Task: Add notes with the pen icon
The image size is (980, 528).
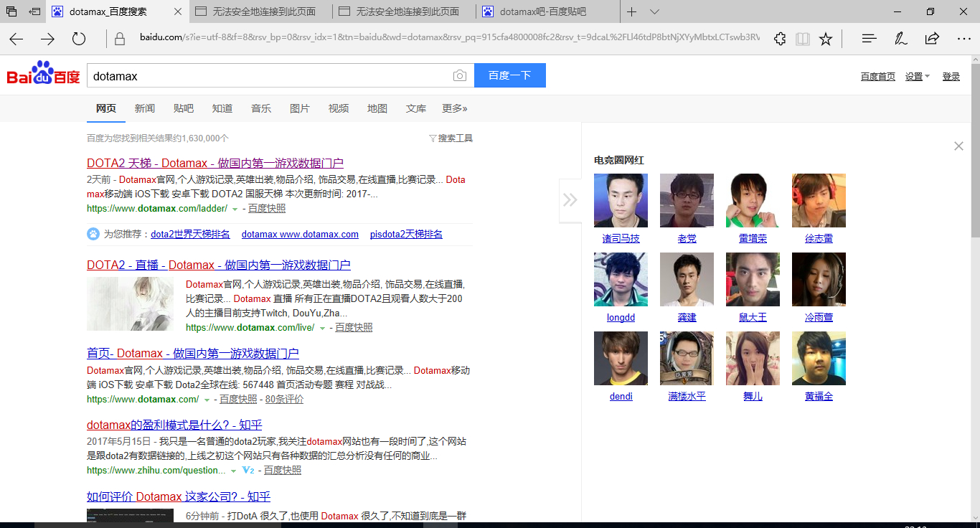Action: pyautogui.click(x=900, y=39)
